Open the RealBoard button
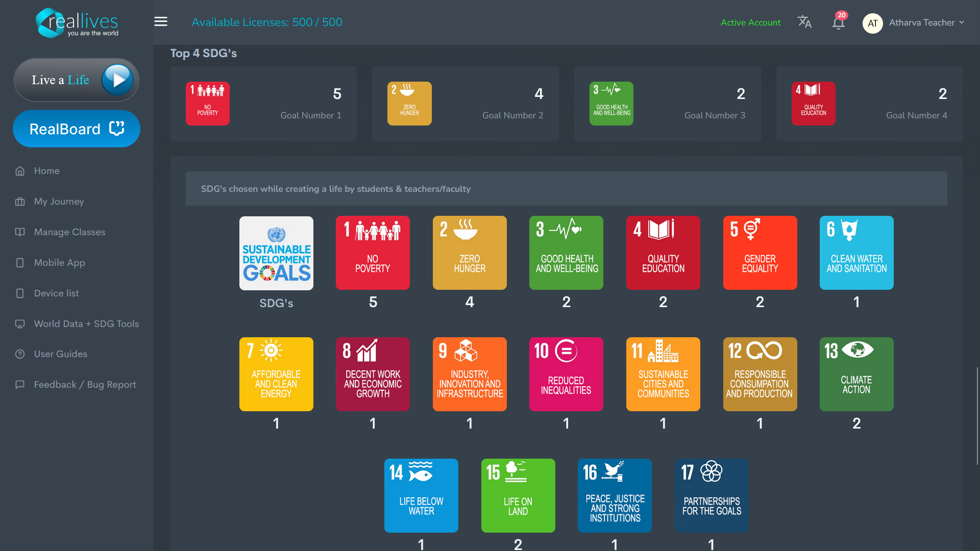The width and height of the screenshot is (980, 551). click(x=77, y=129)
